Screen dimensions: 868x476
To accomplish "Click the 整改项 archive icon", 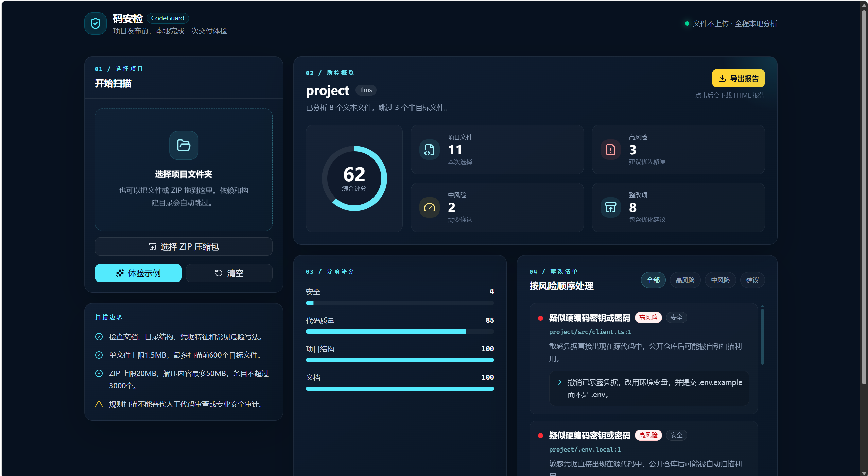I will (x=610, y=207).
